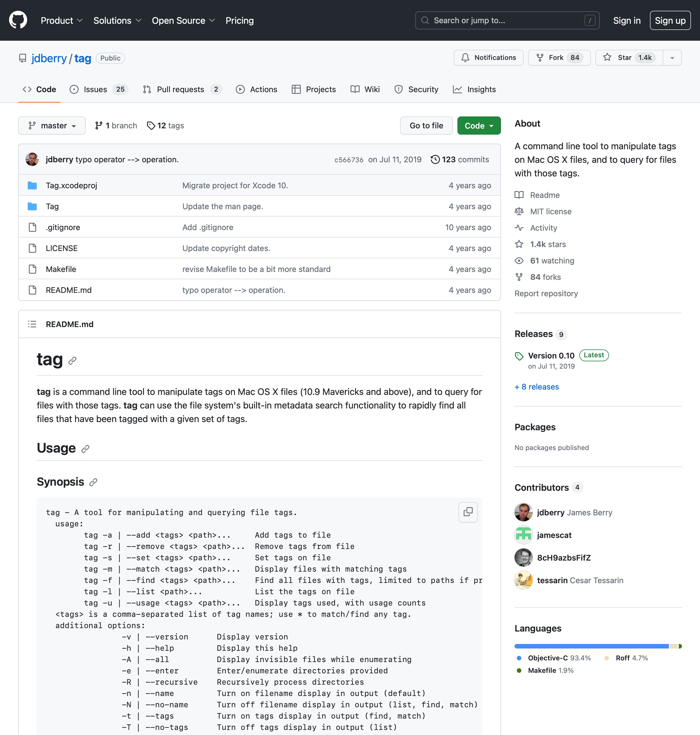Click the 61 watching eye link
Image resolution: width=700 pixels, height=735 pixels.
[545, 260]
